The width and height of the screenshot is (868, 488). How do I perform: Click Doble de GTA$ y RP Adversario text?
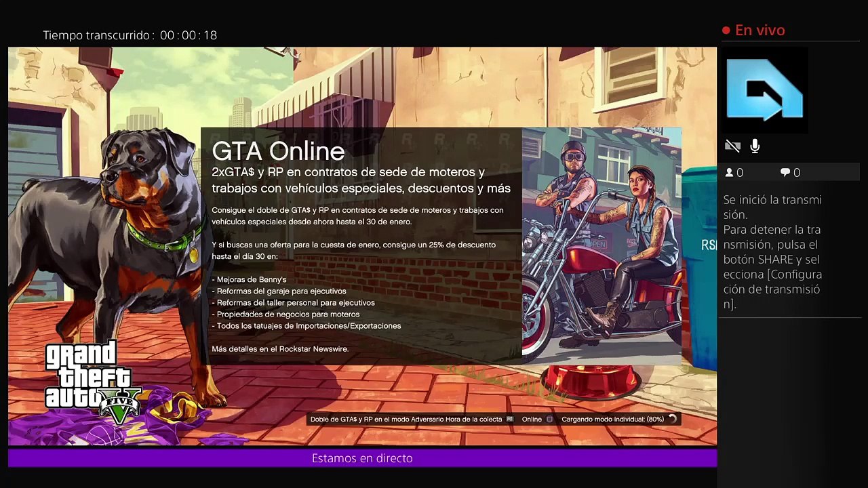[x=406, y=420]
